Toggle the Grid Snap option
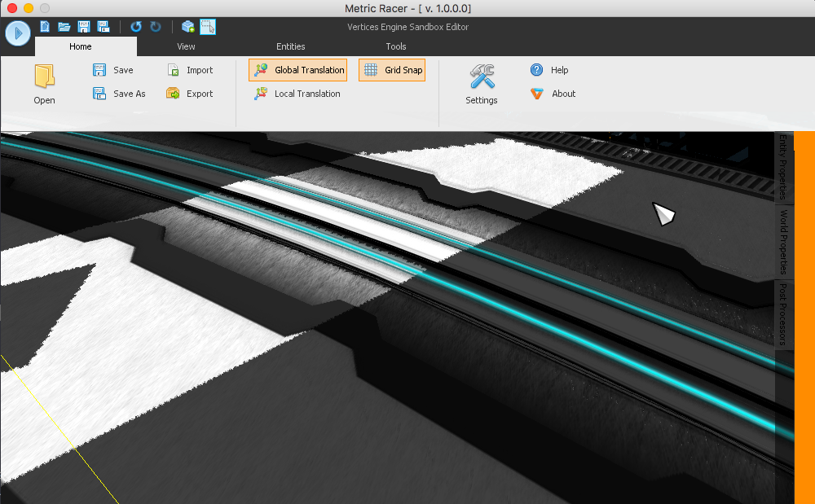Image resolution: width=815 pixels, height=504 pixels. tap(392, 70)
